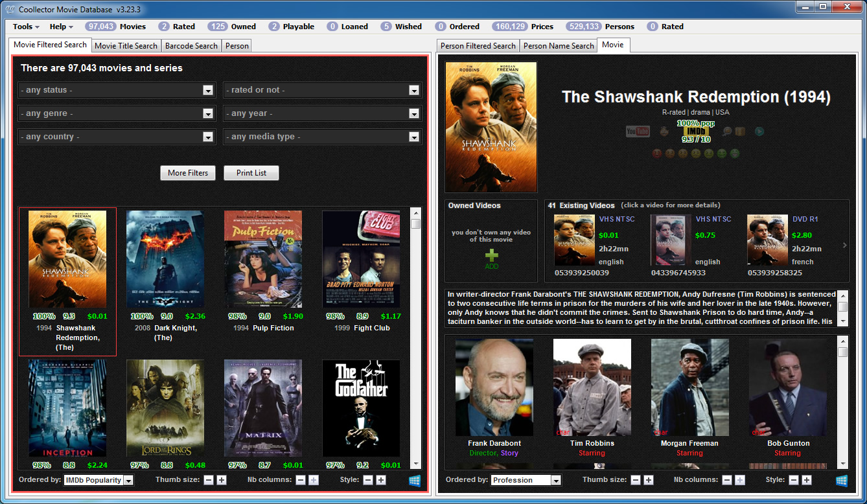Switch to Barcode Search tab
The height and width of the screenshot is (504, 867).
(191, 46)
